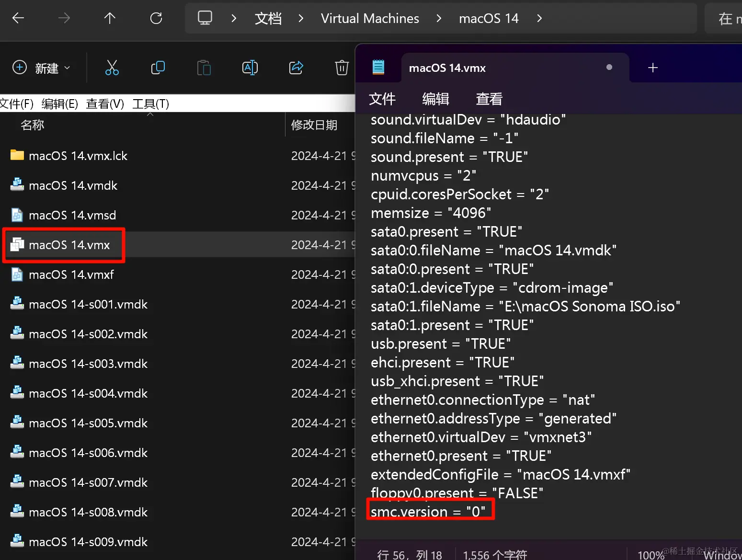
Task: Sort by 名称 column header
Action: [x=32, y=125]
